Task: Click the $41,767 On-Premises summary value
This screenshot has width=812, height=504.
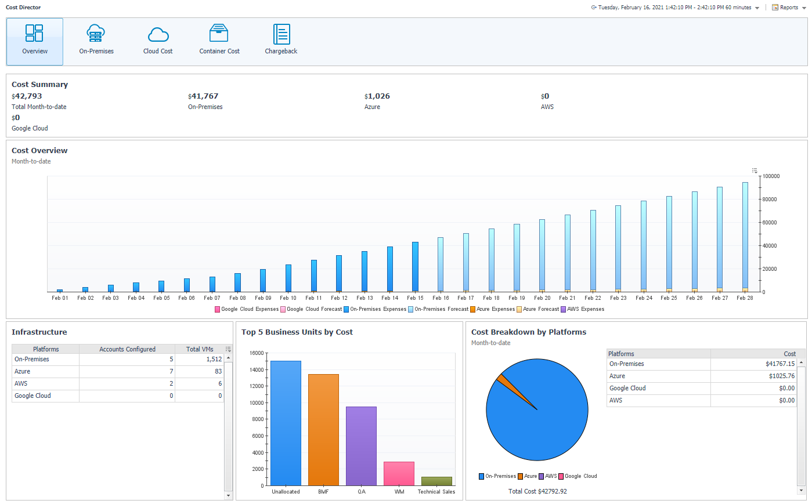Action: [x=203, y=96]
